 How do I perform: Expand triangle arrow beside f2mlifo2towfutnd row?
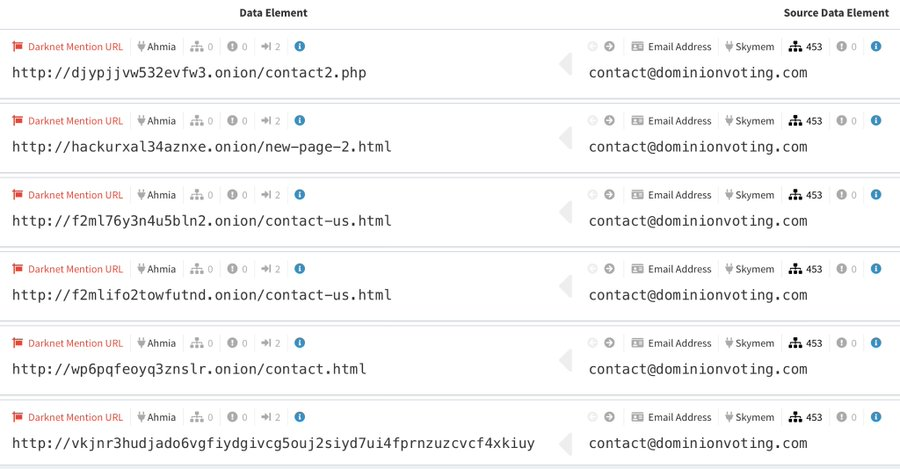[x=566, y=286]
